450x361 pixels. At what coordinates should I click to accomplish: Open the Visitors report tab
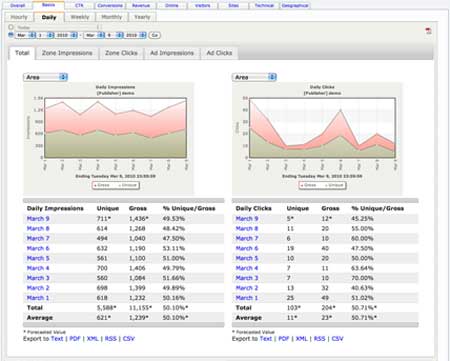203,6
